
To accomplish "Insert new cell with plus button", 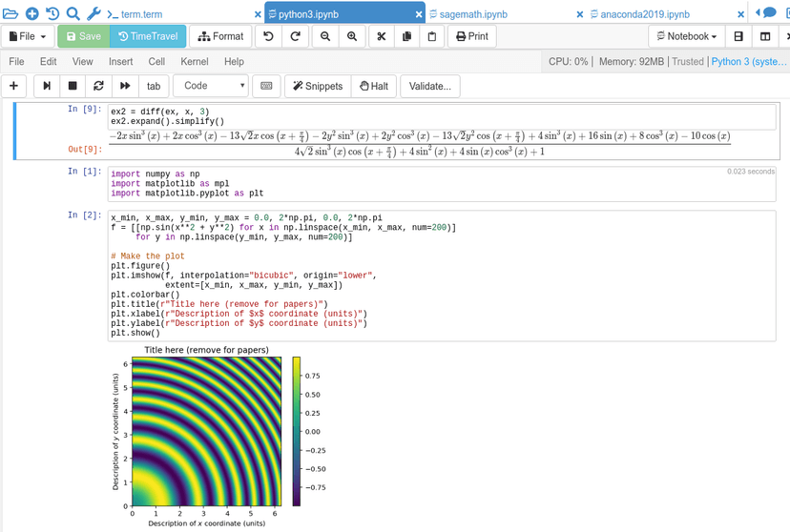I will (x=14, y=86).
